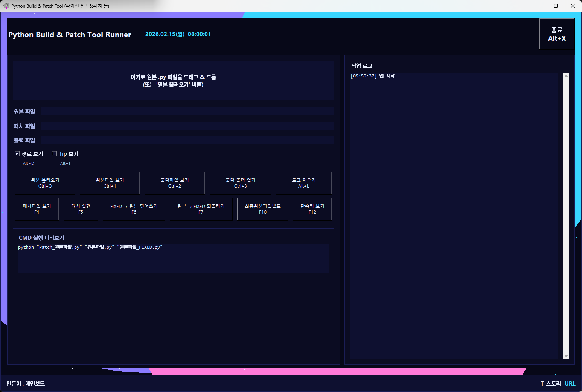Uncheck the 경로 보기 checkbox
582x392 pixels.
[17, 153]
